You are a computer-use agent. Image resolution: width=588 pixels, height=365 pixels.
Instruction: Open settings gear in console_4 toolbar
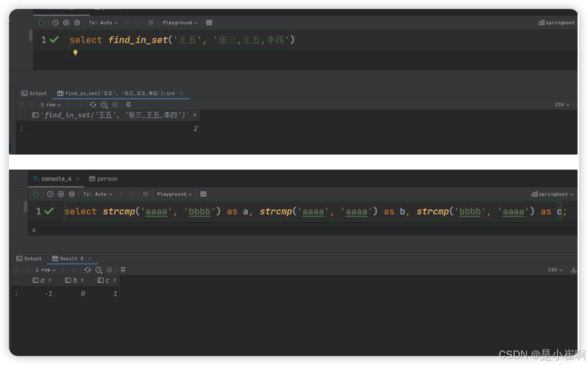point(72,194)
